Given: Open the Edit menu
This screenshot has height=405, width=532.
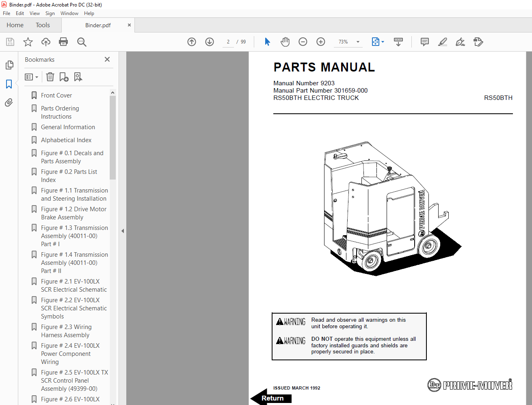Looking at the screenshot, I should pos(20,13).
